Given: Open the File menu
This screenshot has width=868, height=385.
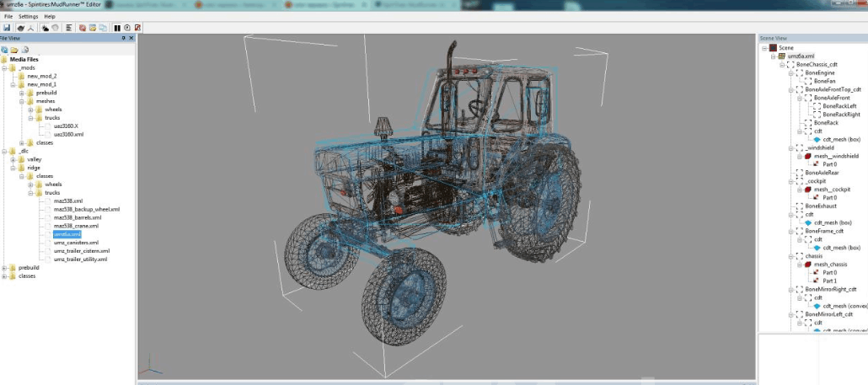Looking at the screenshot, I should pos(8,16).
